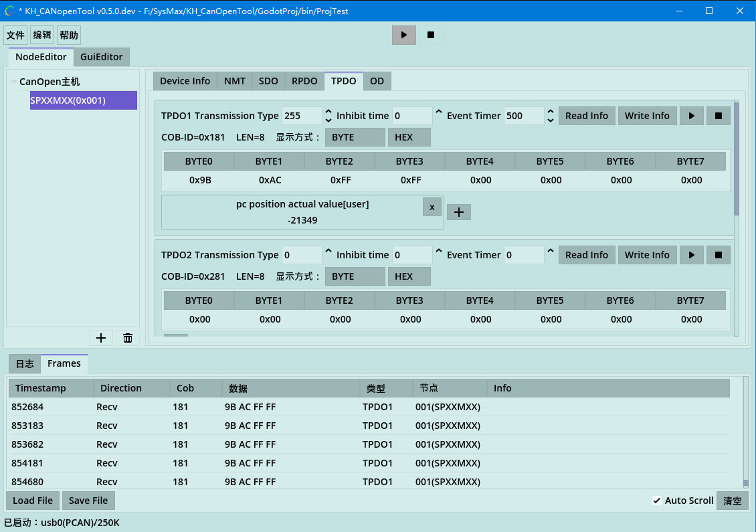Add a TPDO1 mapping with the plus button
This screenshot has height=532, width=756.
(x=459, y=212)
